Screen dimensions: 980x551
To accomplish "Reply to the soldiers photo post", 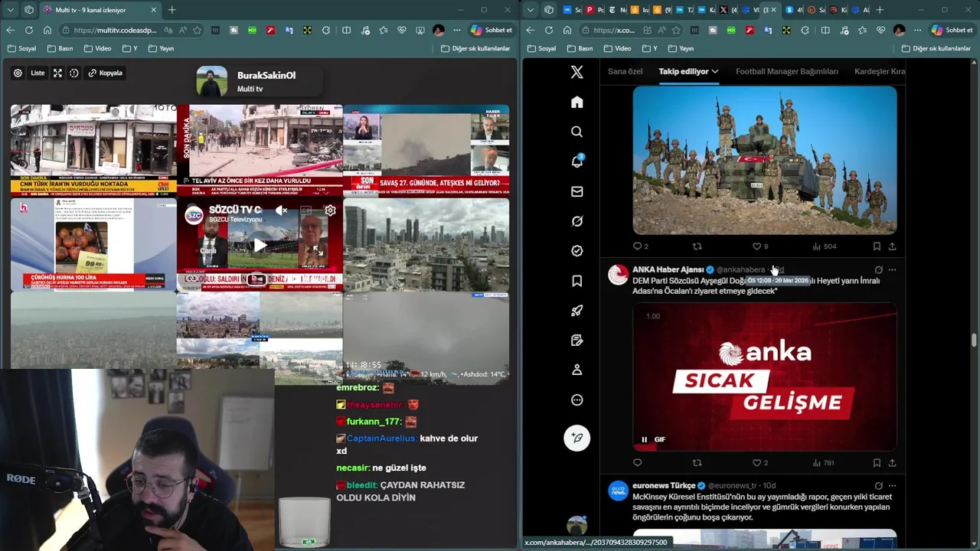I will 637,246.
